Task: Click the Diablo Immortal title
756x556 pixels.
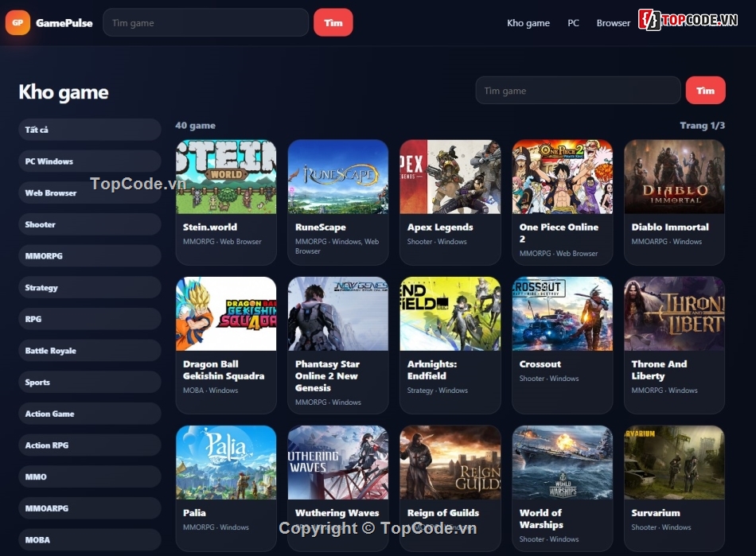Action: point(670,227)
